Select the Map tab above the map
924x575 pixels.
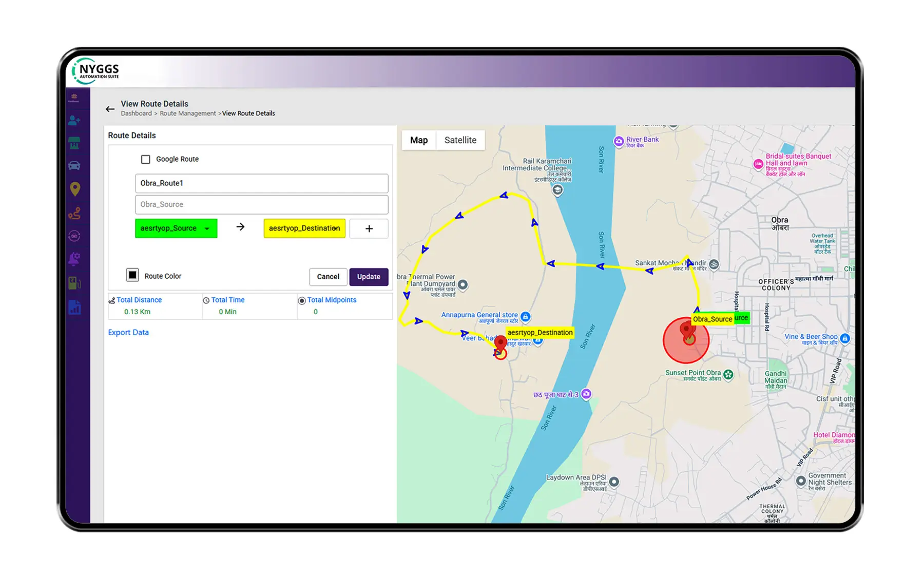coord(418,140)
